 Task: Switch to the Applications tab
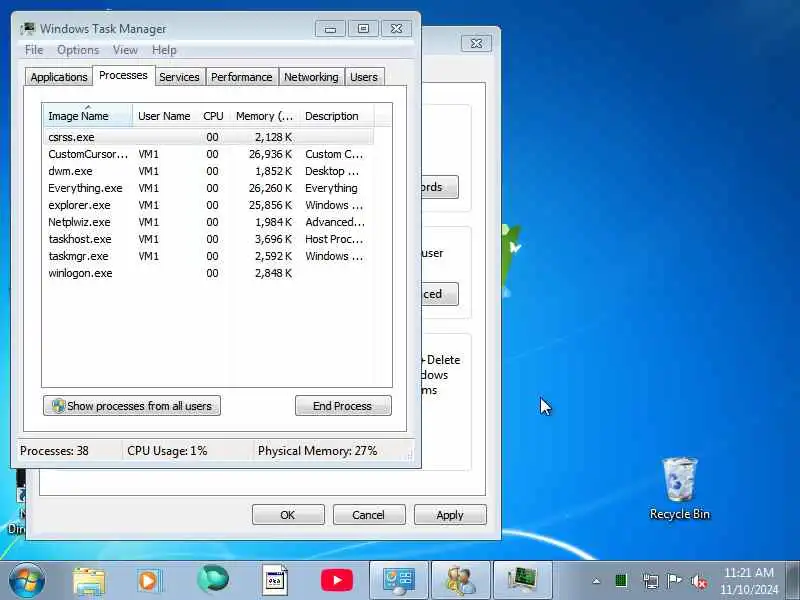pyautogui.click(x=59, y=77)
